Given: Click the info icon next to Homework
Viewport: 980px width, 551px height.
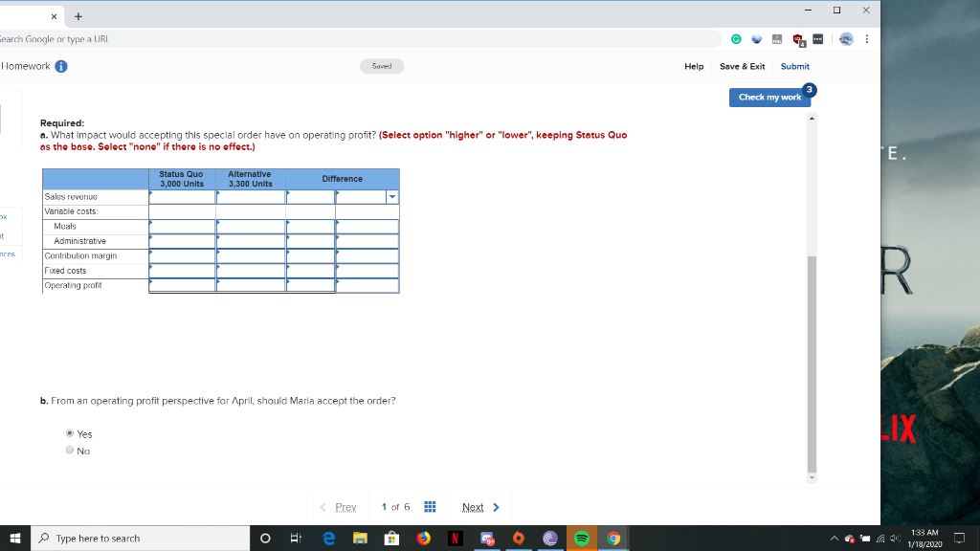Looking at the screenshot, I should [62, 66].
